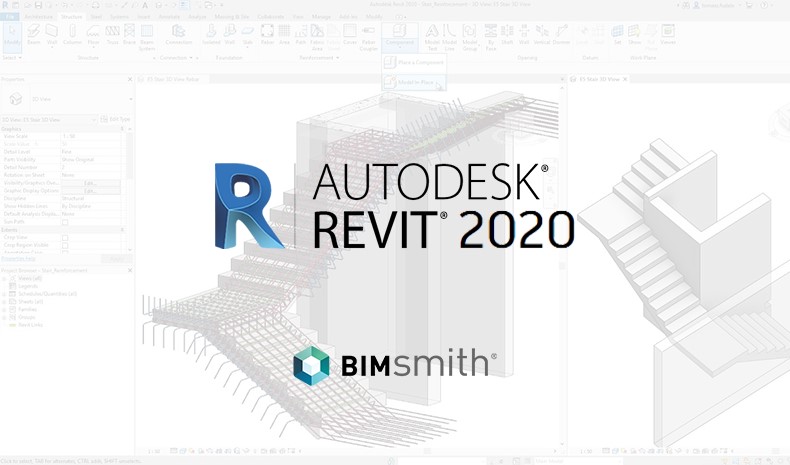Screen dimensions: 790x465
Task: Expand Families node in Project Browser
Action: (5, 309)
